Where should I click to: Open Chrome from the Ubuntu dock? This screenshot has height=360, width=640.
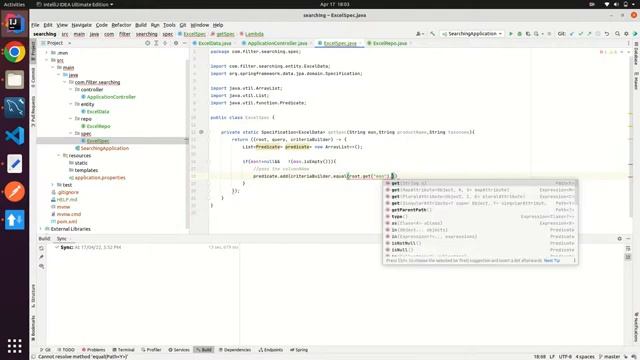coord(14,52)
